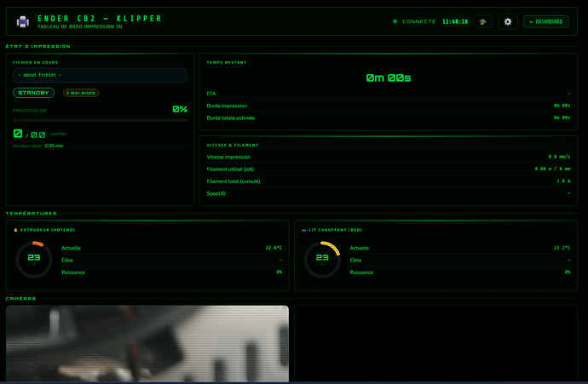Click the 'Durée totale estimée' row label

point(231,118)
